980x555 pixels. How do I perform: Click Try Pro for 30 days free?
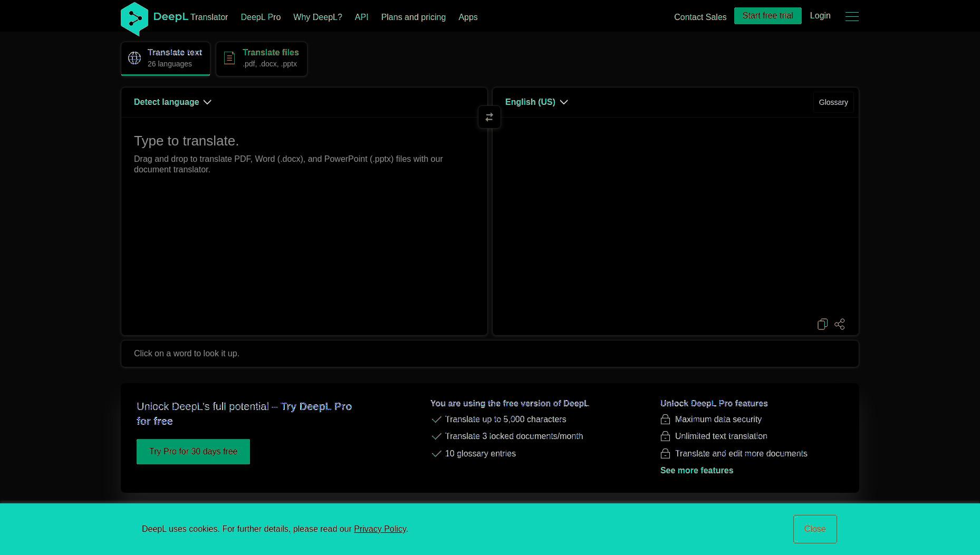tap(193, 452)
